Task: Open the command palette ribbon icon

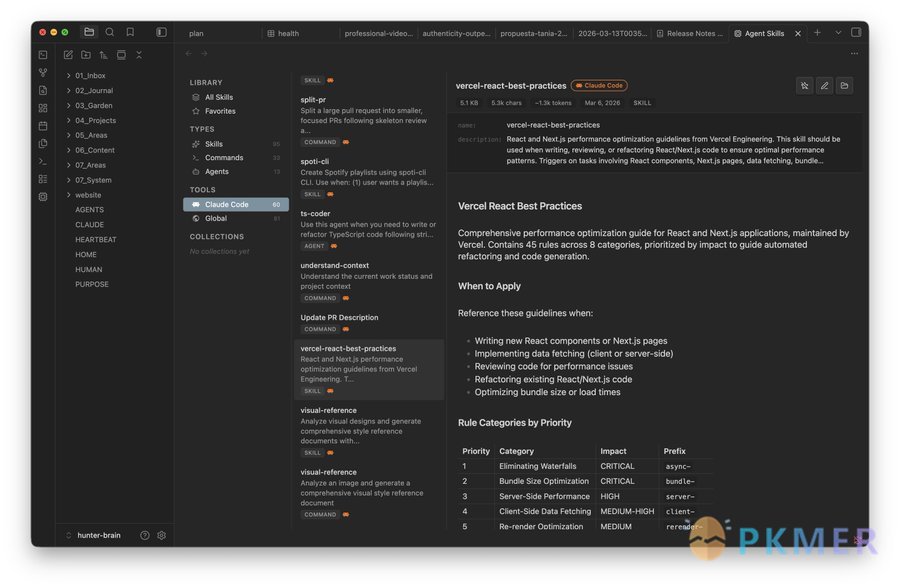Action: click(43, 161)
